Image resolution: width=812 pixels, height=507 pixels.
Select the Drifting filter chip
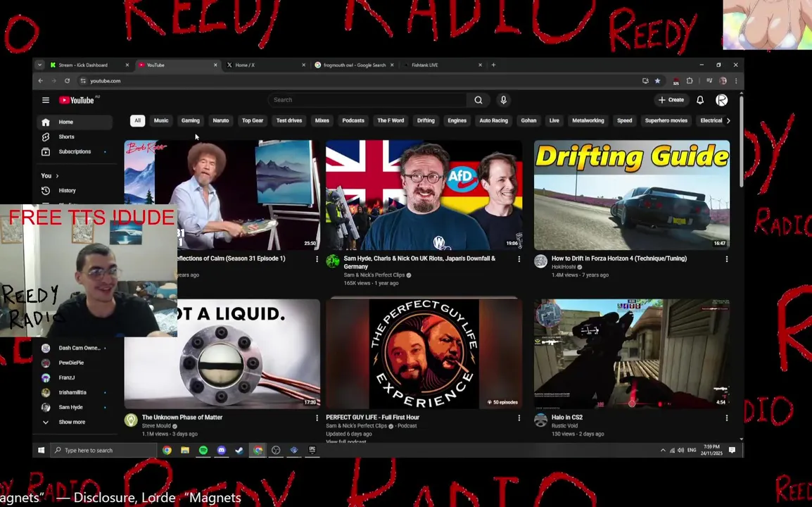click(x=426, y=120)
